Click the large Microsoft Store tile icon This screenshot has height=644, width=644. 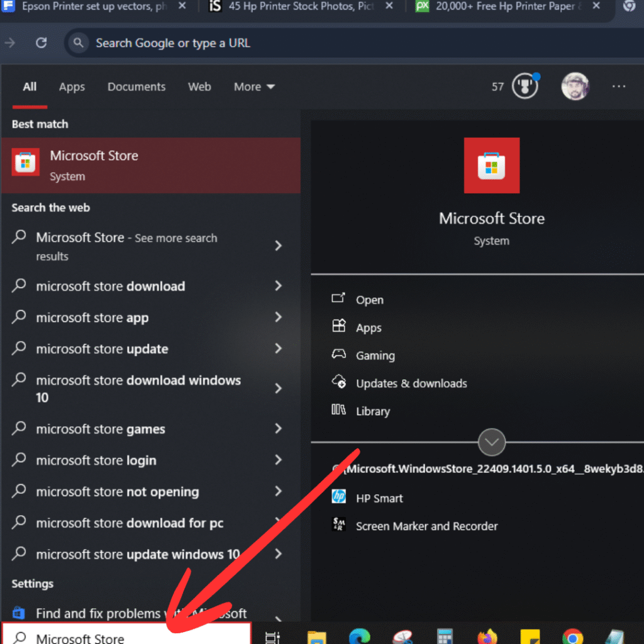[x=492, y=165]
